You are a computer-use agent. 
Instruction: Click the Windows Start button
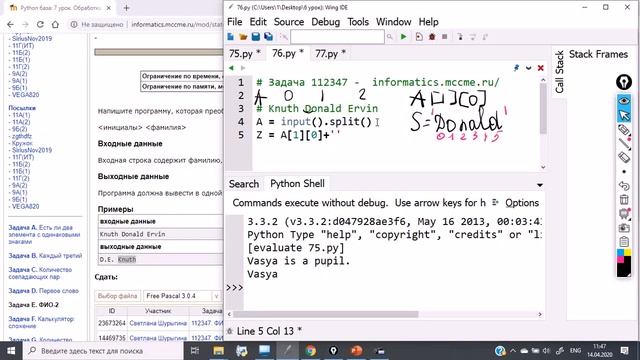11,351
